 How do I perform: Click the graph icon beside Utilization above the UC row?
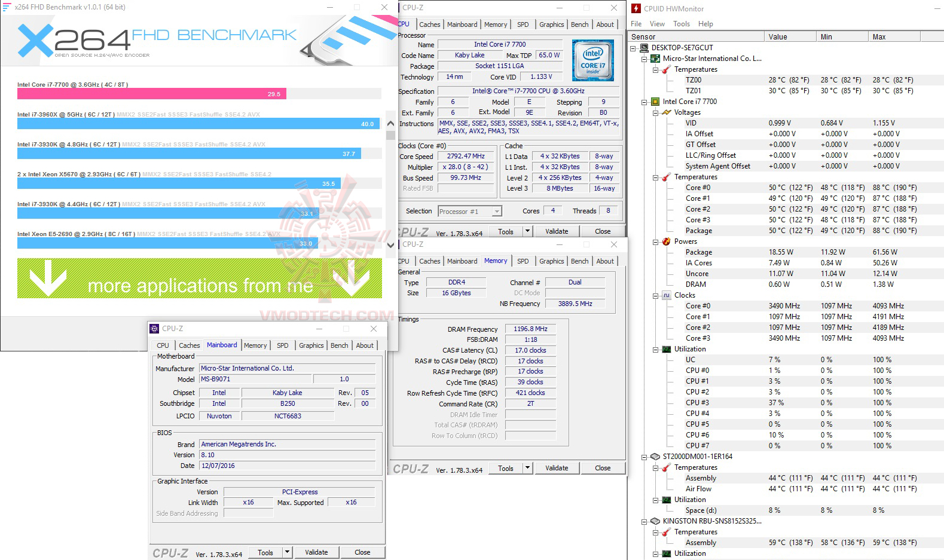tap(666, 349)
